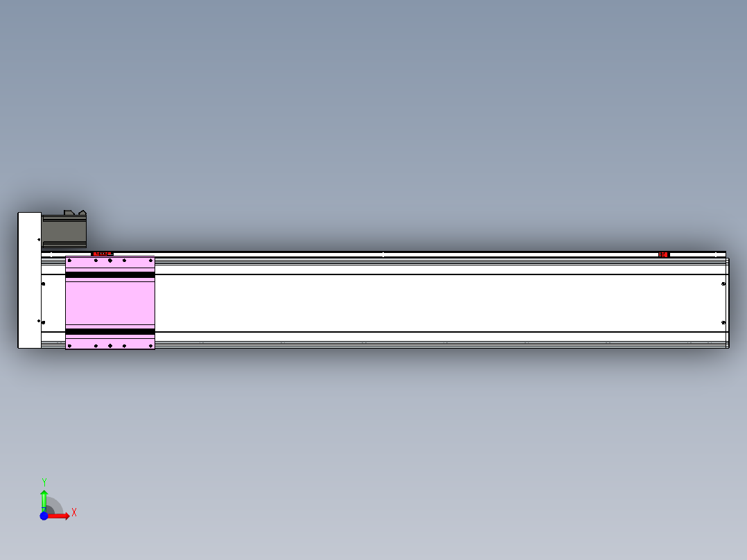Screen dimensions: 747x560
Task: Click the blue origin sphere of triad
Action: [x=44, y=516]
